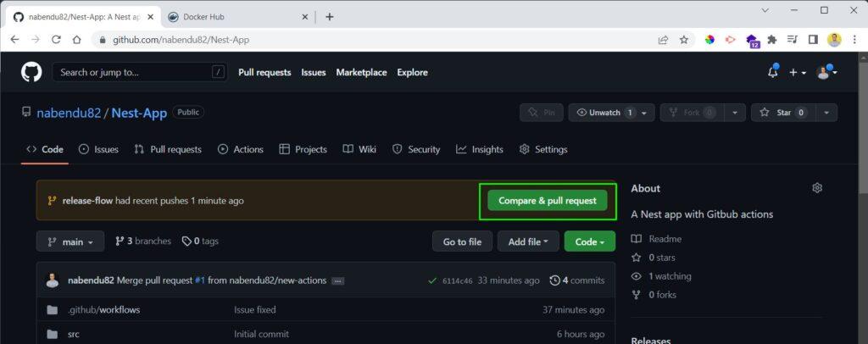Click the browser forward arrow
Image resolution: width=868 pixels, height=344 pixels.
[36, 40]
